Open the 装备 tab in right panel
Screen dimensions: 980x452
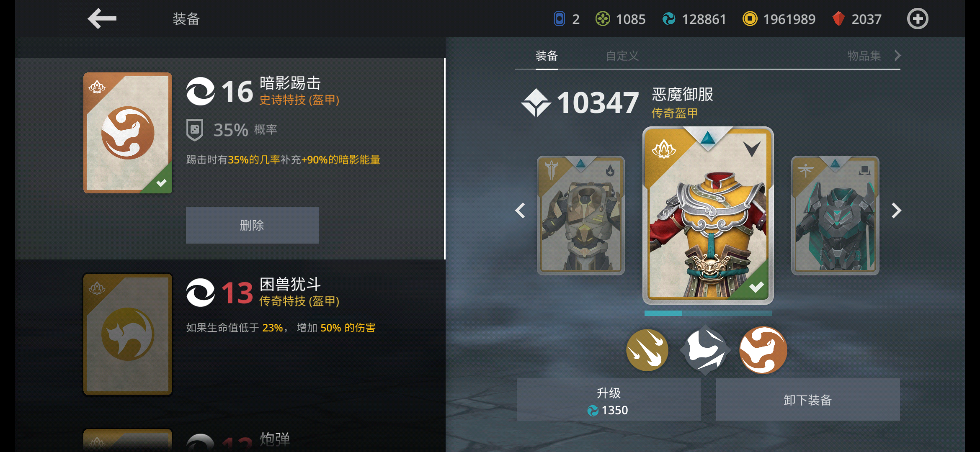(x=547, y=56)
